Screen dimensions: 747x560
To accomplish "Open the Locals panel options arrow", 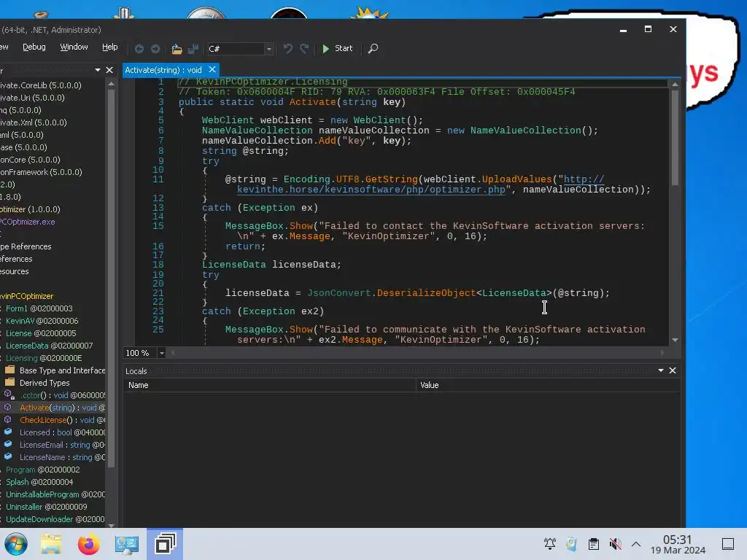I will coord(661,370).
